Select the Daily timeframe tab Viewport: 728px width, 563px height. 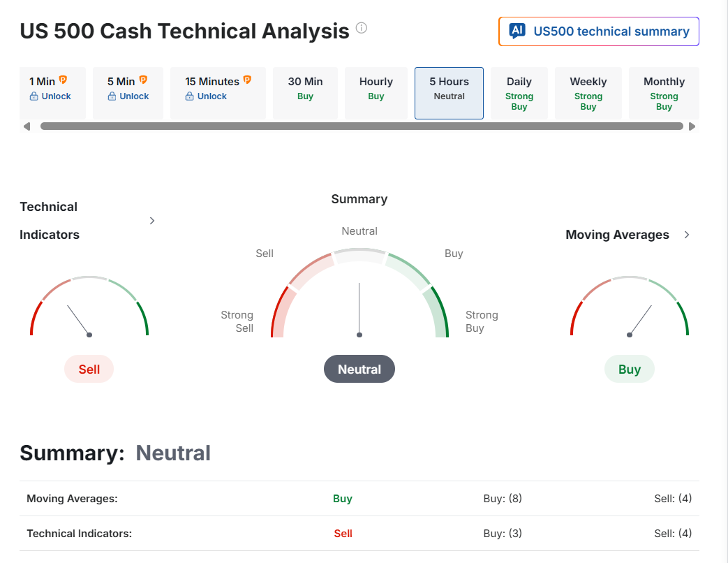(x=519, y=92)
